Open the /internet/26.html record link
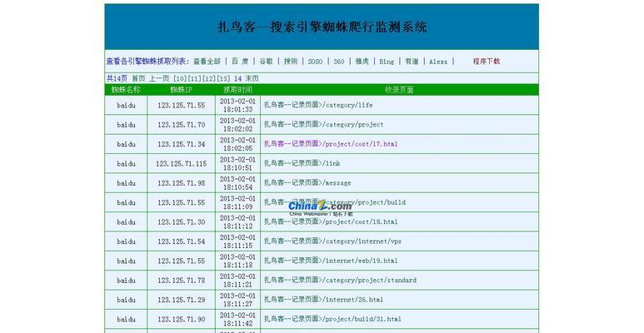The width and height of the screenshot is (644, 333). [323, 300]
